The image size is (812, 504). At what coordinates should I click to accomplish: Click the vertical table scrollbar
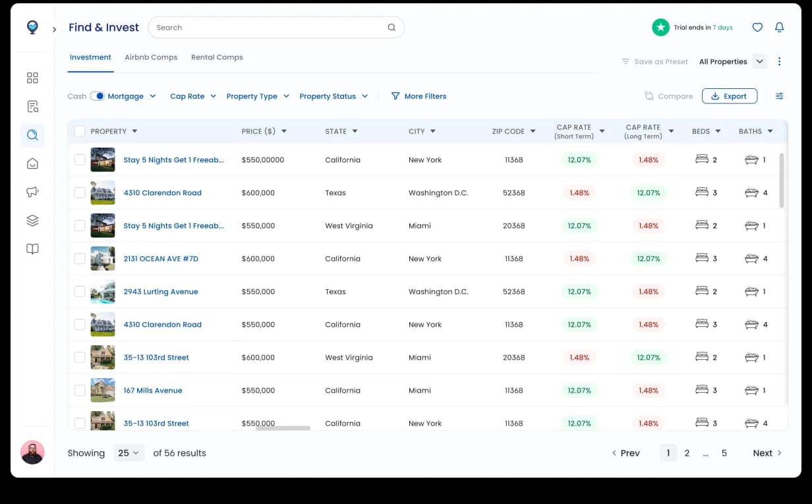coord(782,181)
